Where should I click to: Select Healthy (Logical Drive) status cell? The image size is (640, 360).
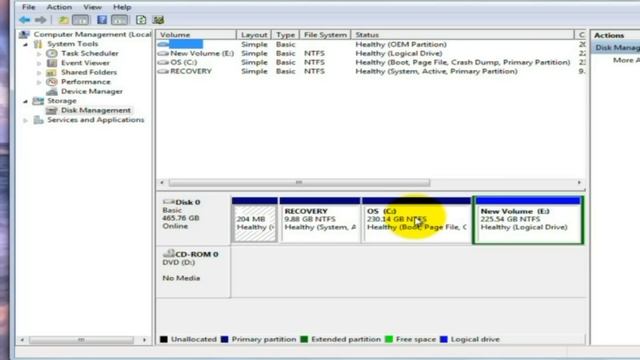coord(399,53)
